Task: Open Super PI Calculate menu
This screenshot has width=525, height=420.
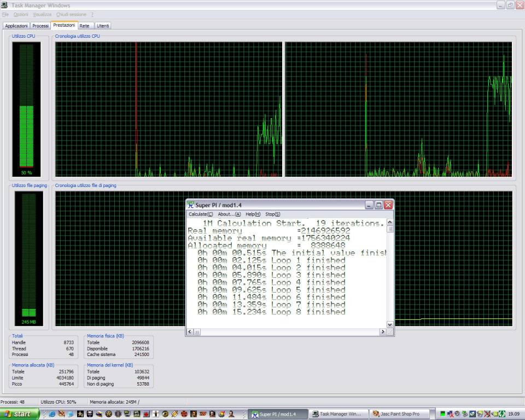Action: coord(201,214)
